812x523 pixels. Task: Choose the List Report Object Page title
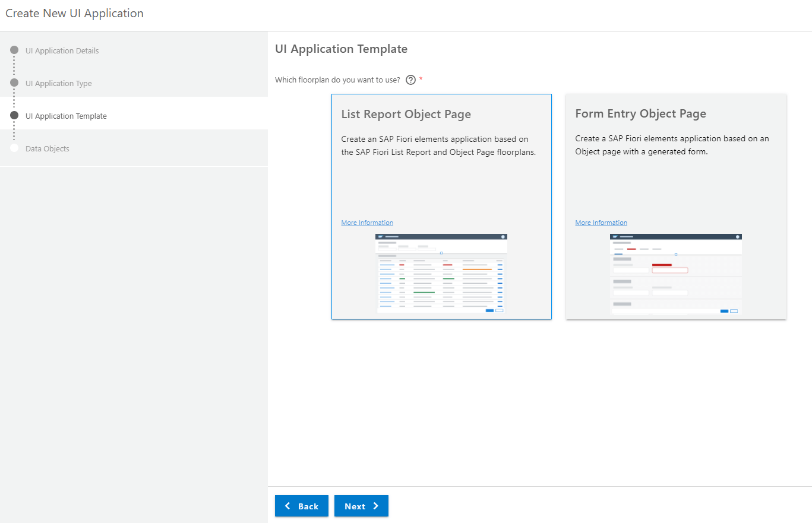tap(406, 114)
